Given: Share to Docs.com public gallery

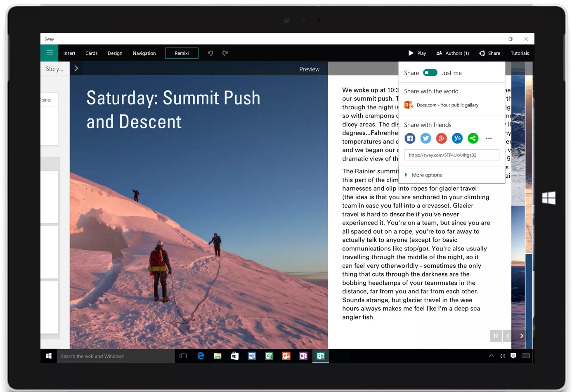Looking at the screenshot, I should [x=441, y=105].
